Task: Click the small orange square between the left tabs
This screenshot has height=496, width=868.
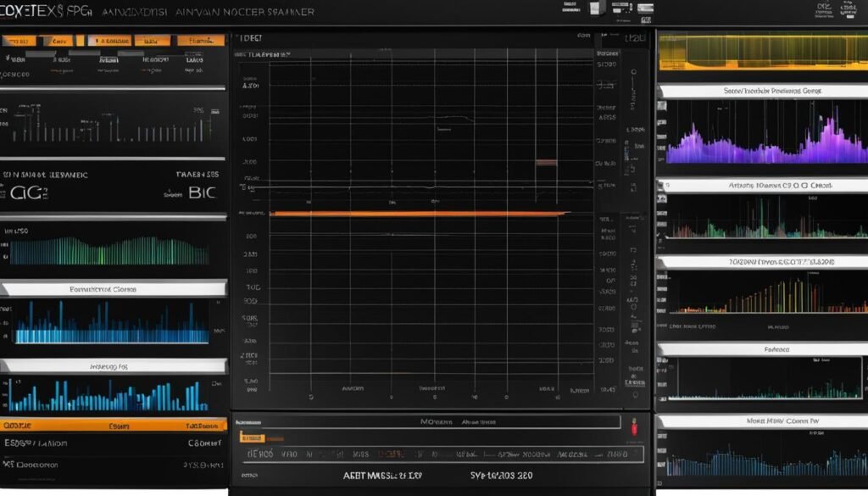Action: pyautogui.click(x=81, y=41)
